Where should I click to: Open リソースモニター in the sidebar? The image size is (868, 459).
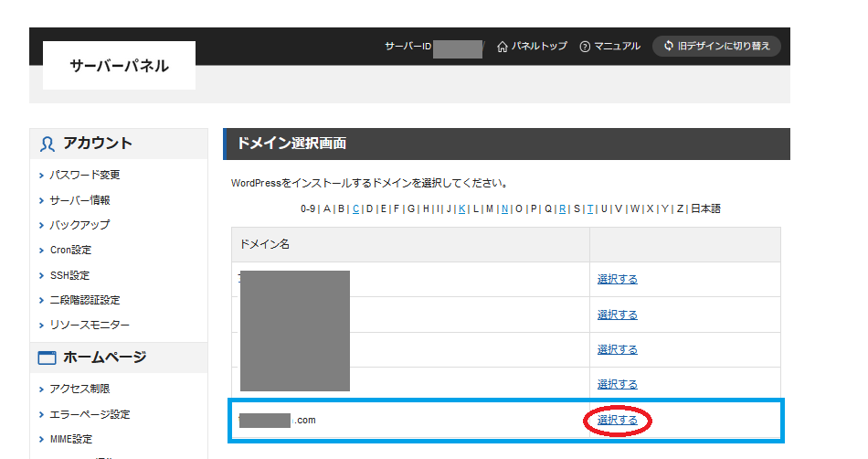(x=90, y=325)
